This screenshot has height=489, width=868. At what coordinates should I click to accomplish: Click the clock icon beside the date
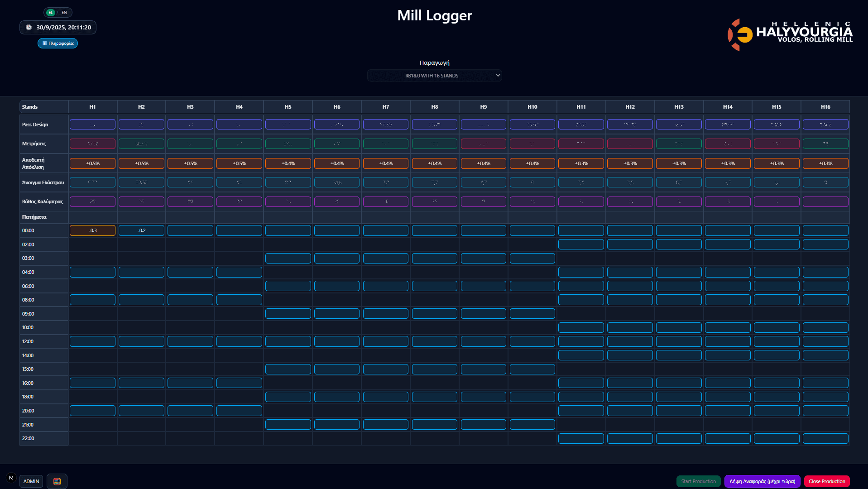pyautogui.click(x=29, y=28)
